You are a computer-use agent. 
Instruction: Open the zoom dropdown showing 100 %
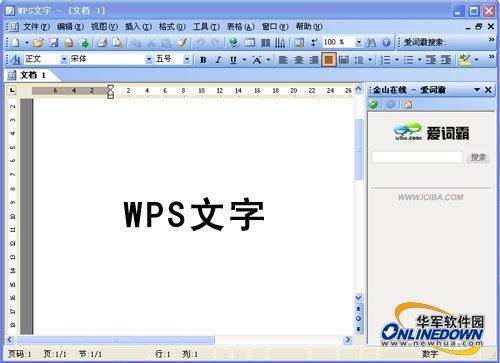coord(359,42)
